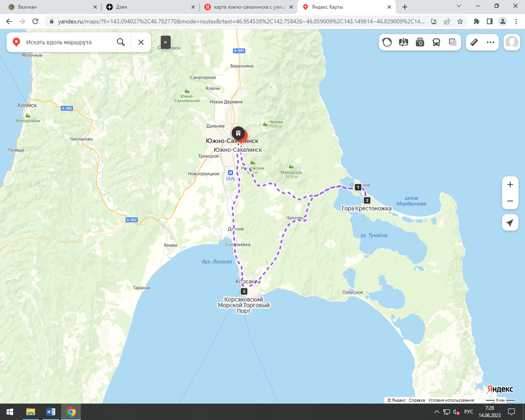The height and width of the screenshot is (420, 525).
Task: Toggle the Chrome side panel
Action: [x=490, y=21]
